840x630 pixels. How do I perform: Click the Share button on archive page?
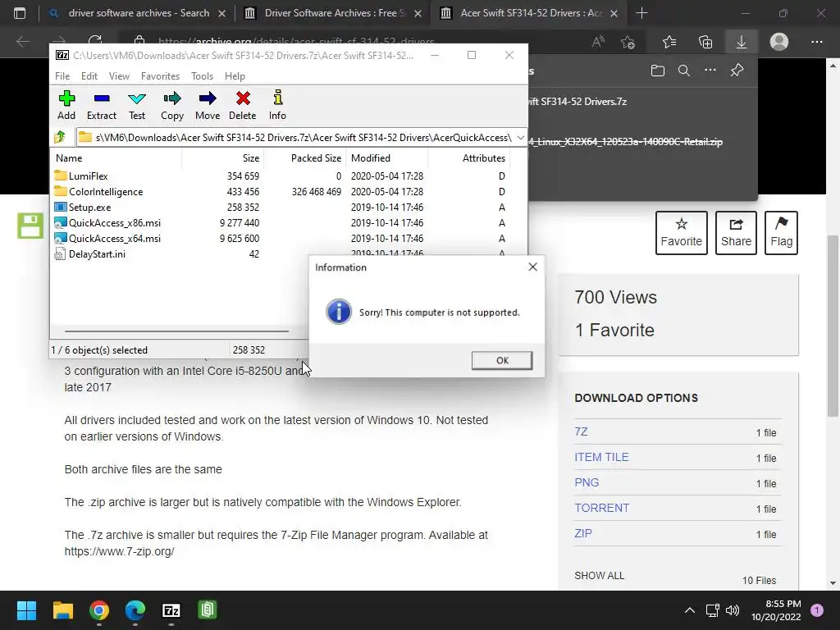click(736, 232)
